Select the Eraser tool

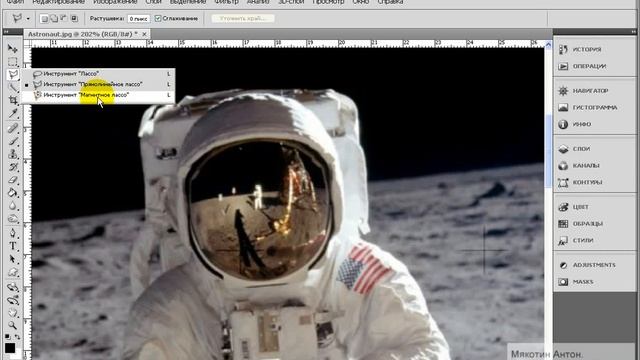click(13, 180)
